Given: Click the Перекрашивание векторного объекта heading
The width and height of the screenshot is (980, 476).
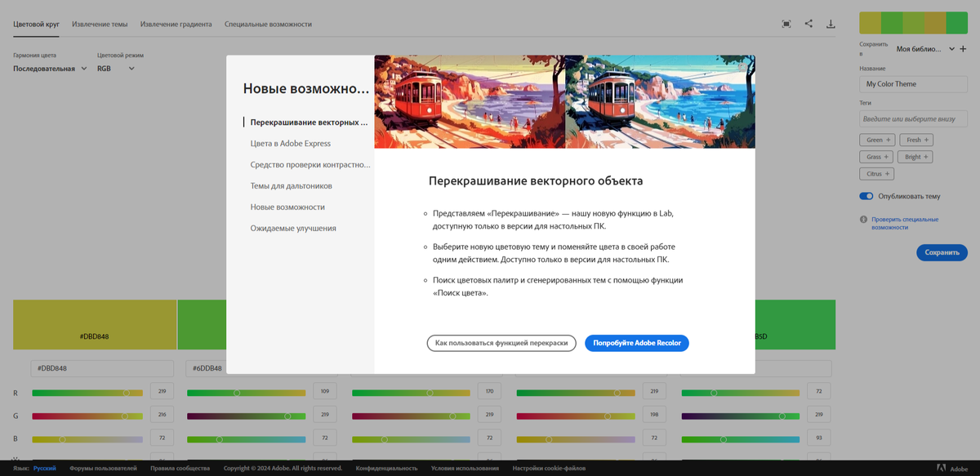Looking at the screenshot, I should point(536,180).
